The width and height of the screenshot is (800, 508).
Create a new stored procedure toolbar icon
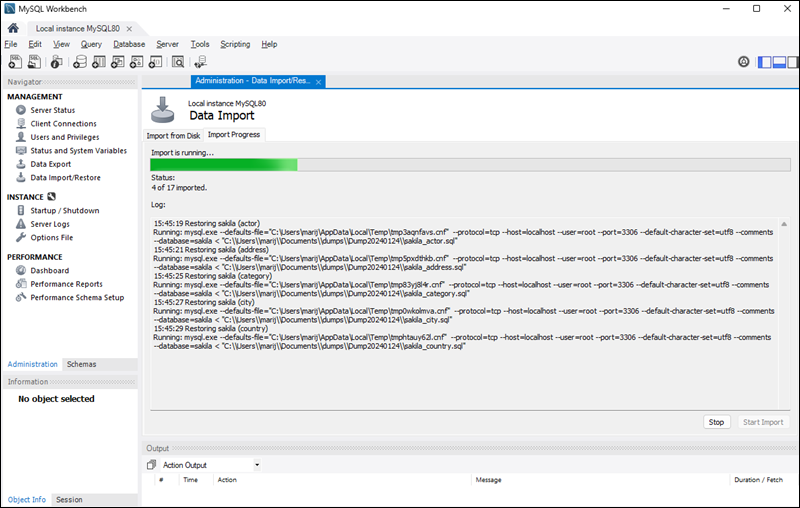(136, 62)
